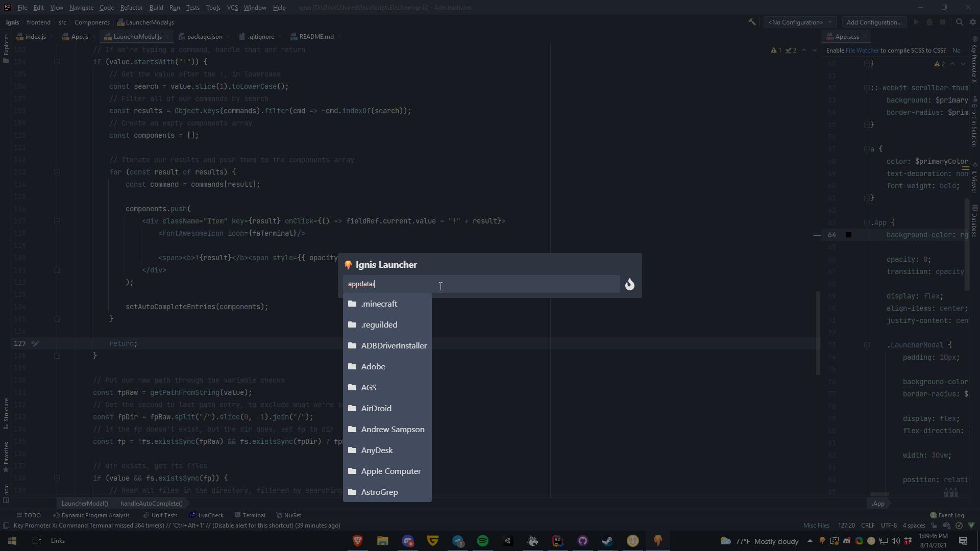This screenshot has width=980, height=551.
Task: Collapse .LauncherModal block fold in App.scss
Action: tap(867, 345)
